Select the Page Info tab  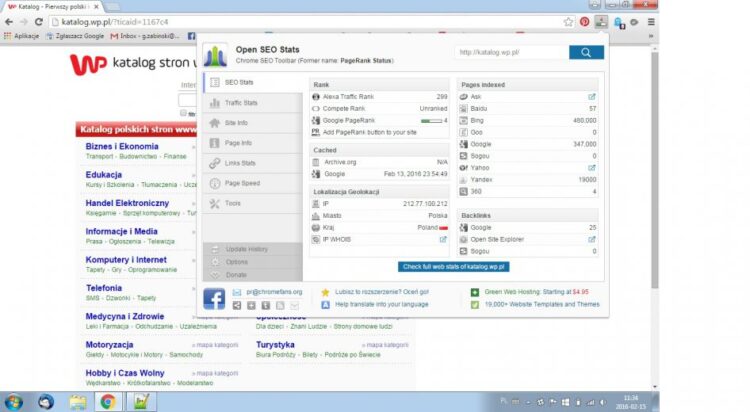(x=253, y=143)
